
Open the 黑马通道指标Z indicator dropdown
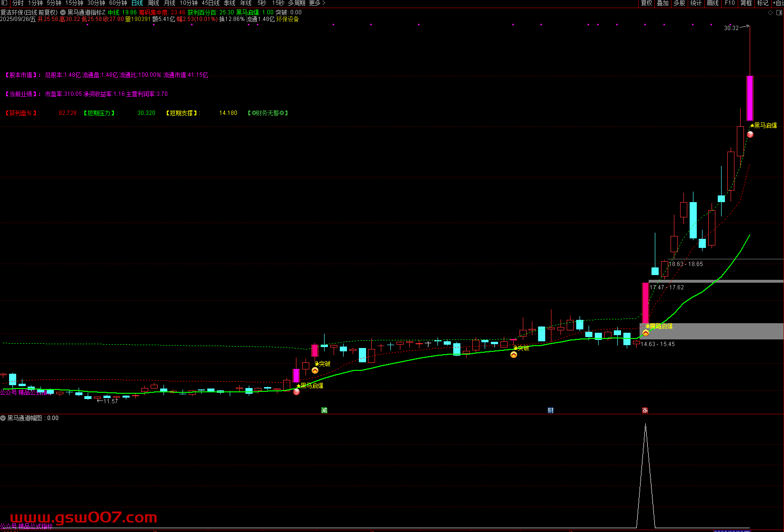click(x=63, y=12)
